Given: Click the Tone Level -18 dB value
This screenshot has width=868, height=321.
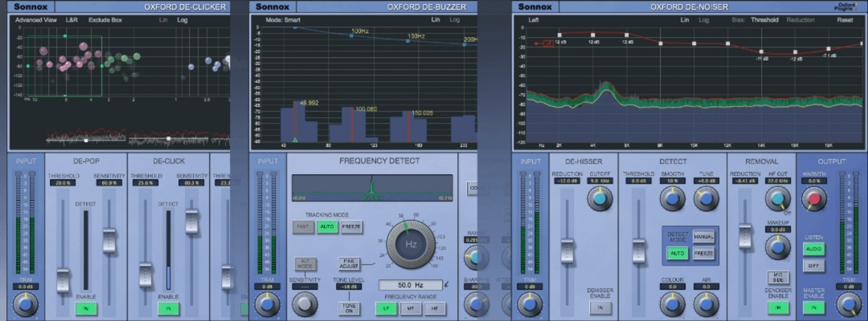Looking at the screenshot, I should [x=349, y=287].
